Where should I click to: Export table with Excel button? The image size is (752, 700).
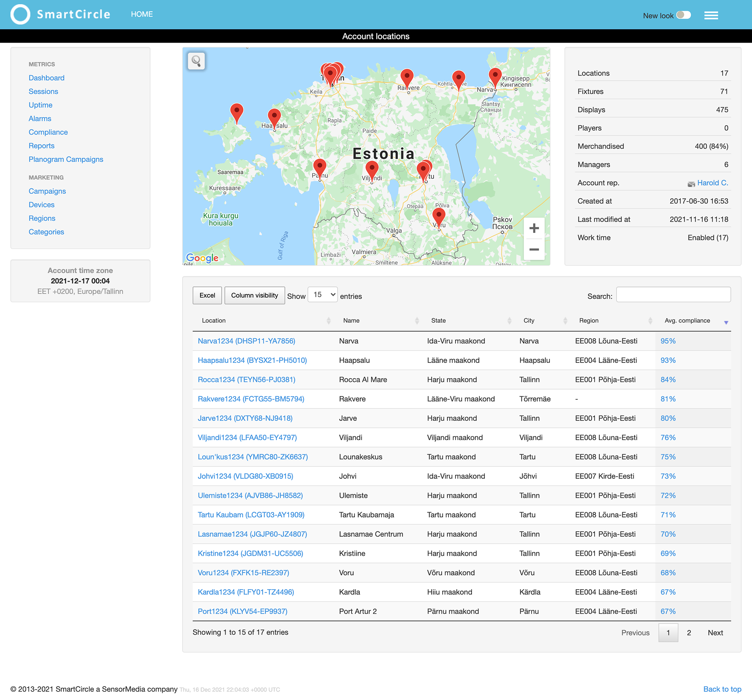pos(207,296)
